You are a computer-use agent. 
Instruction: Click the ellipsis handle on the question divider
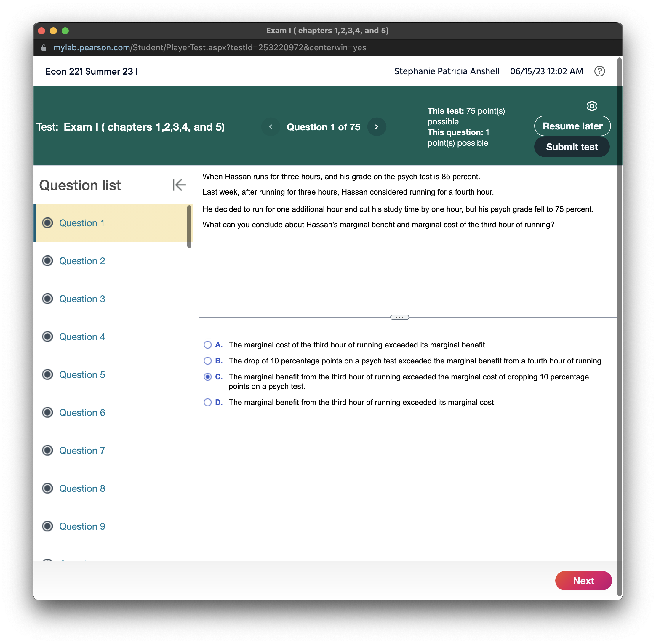click(399, 317)
